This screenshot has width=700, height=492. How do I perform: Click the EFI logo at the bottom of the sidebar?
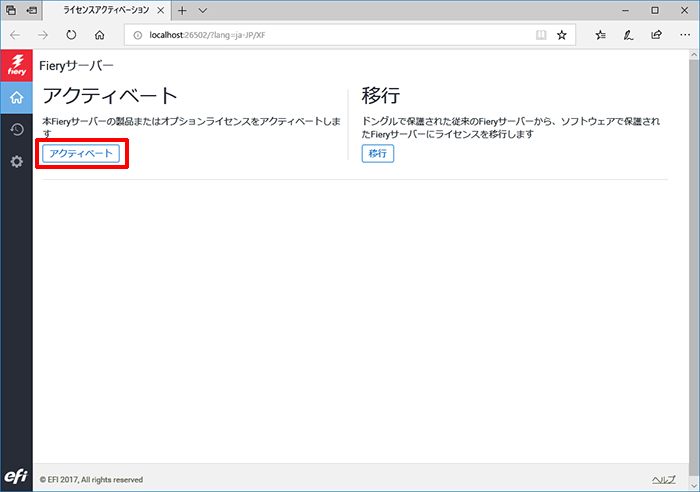(x=16, y=476)
